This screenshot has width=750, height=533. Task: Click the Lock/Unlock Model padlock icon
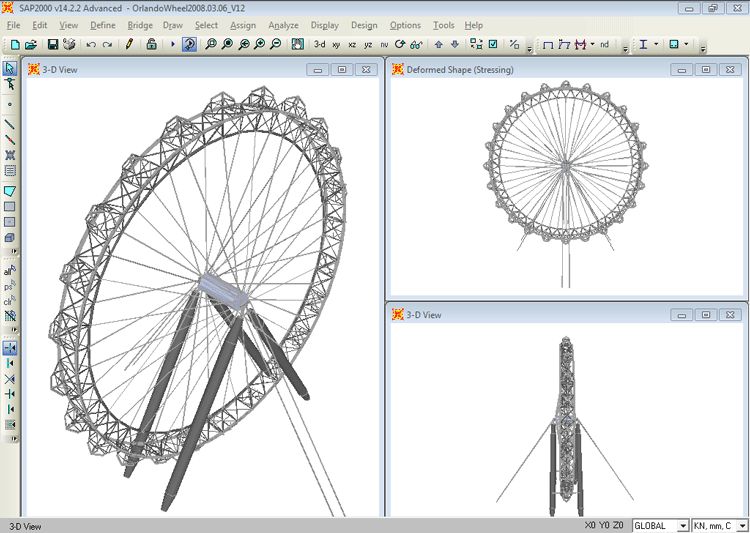pyautogui.click(x=150, y=45)
